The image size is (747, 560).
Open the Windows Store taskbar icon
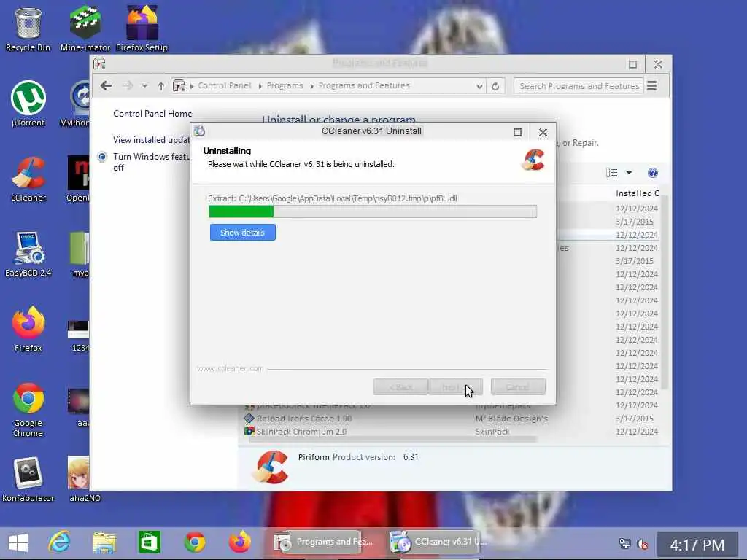(x=149, y=542)
